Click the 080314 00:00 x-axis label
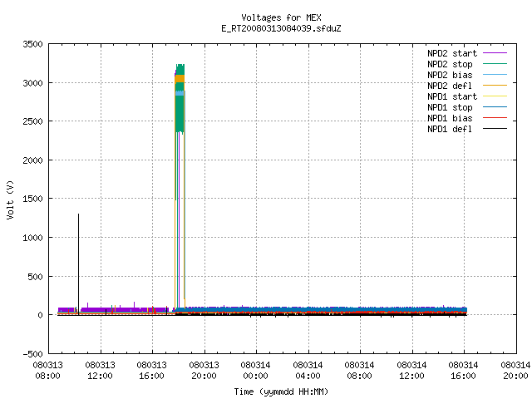Viewport: 532px width, 399px height. pos(255,371)
